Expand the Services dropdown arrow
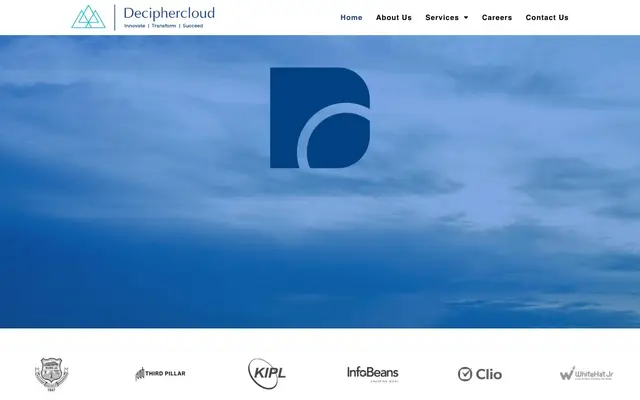640x400 pixels. (x=466, y=18)
